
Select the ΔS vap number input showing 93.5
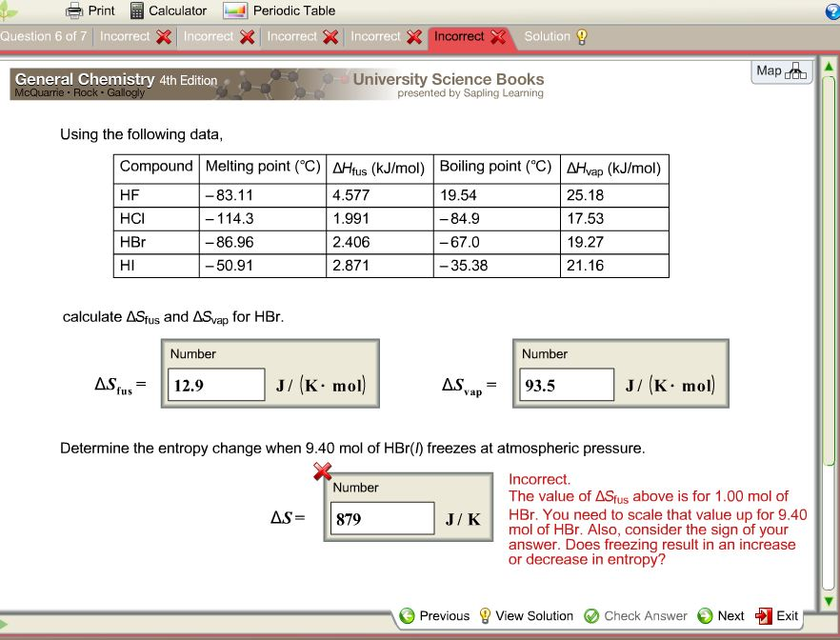[566, 384]
